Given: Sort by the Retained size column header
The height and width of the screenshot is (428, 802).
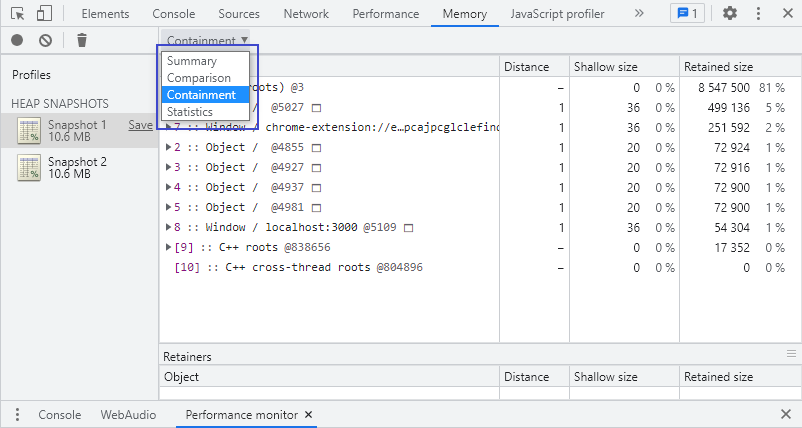Looking at the screenshot, I should coord(718,67).
